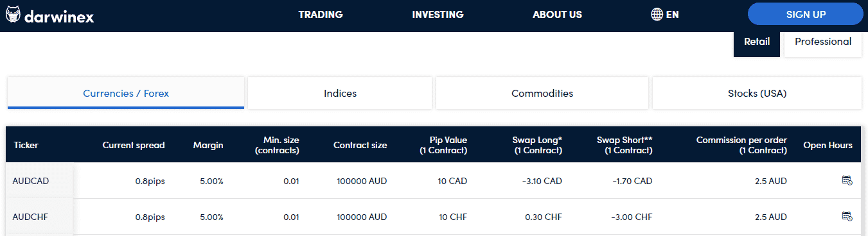
Task: Switch to the Commodities tab
Action: [x=542, y=93]
